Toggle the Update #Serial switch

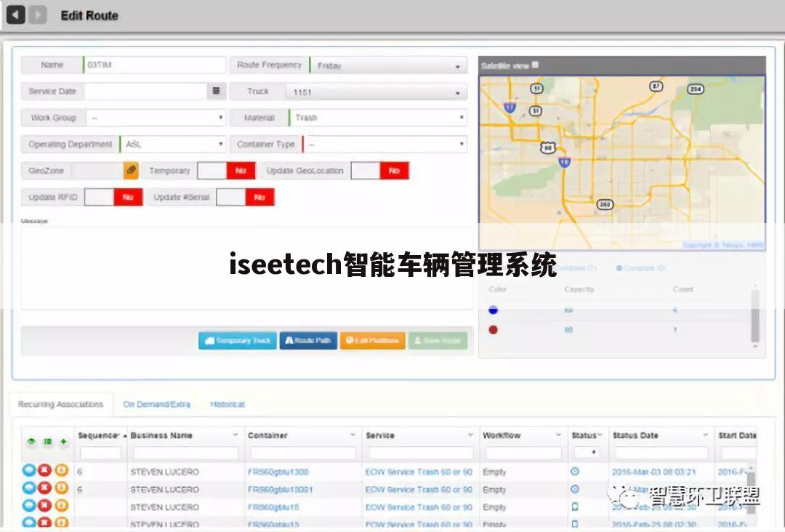(246, 197)
